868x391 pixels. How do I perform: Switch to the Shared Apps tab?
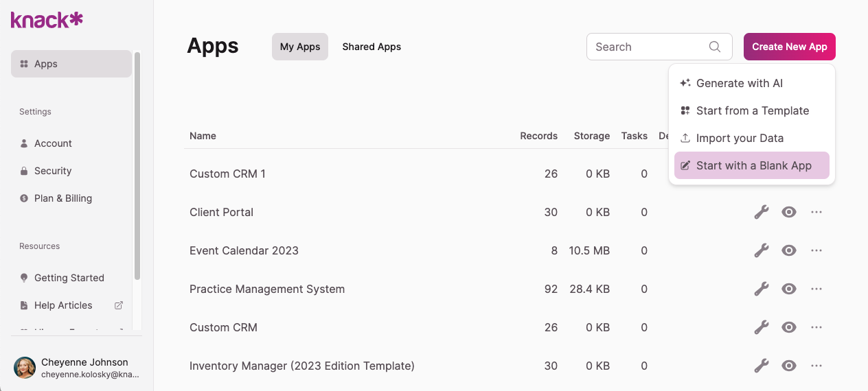point(372,47)
